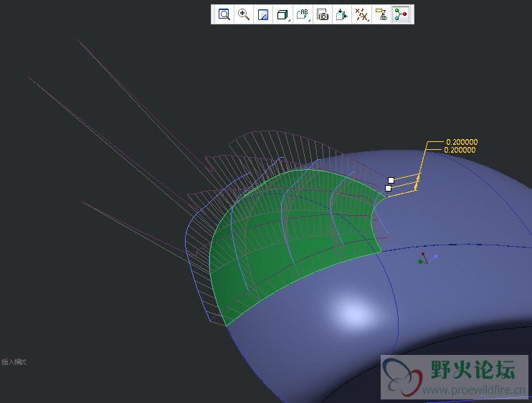Open the View Manager camera icon

coord(323,14)
